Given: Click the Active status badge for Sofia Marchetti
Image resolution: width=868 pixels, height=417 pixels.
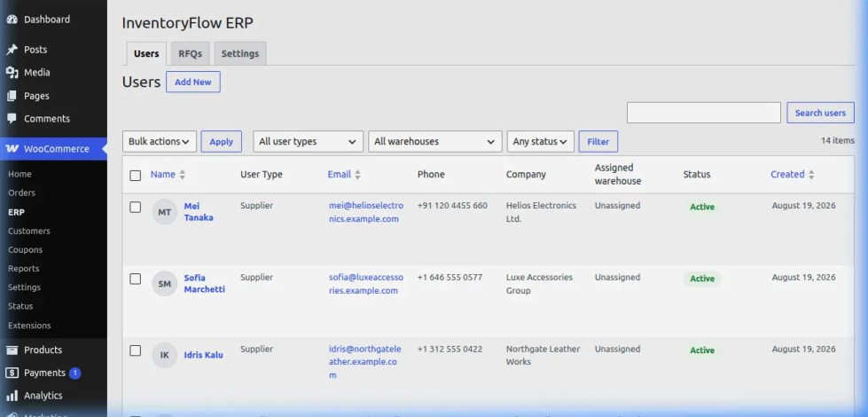Looking at the screenshot, I should (x=702, y=279).
